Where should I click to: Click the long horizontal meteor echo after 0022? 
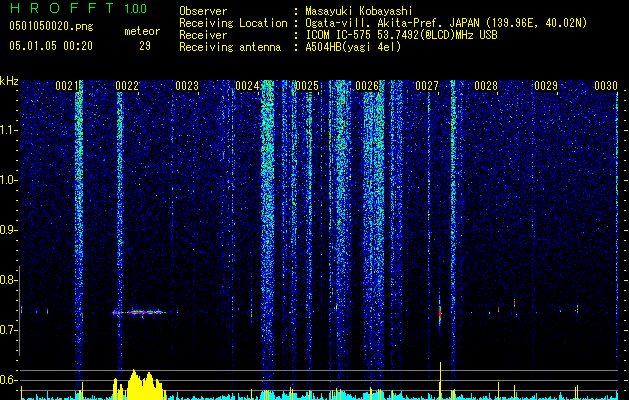(140, 312)
